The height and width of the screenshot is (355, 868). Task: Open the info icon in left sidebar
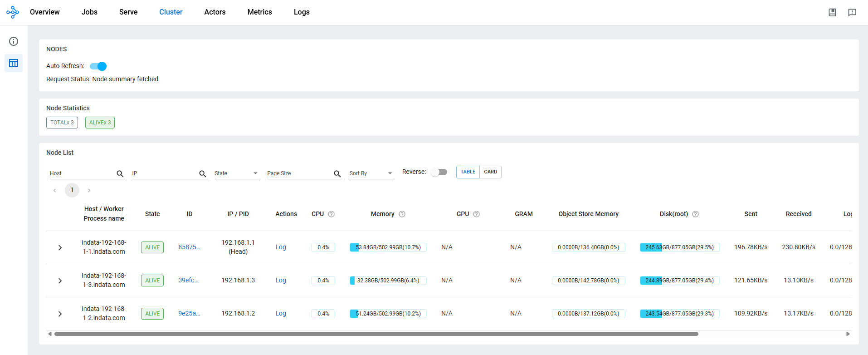click(x=14, y=41)
